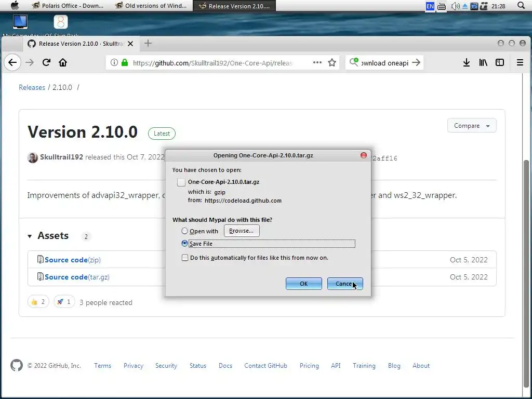Open page actions three-dot menu
Image resolution: width=532 pixels, height=399 pixels.
[x=317, y=62]
